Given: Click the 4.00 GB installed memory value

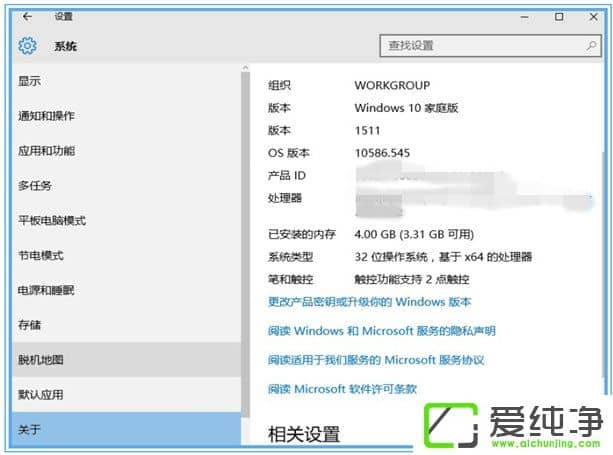Looking at the screenshot, I should point(414,235).
